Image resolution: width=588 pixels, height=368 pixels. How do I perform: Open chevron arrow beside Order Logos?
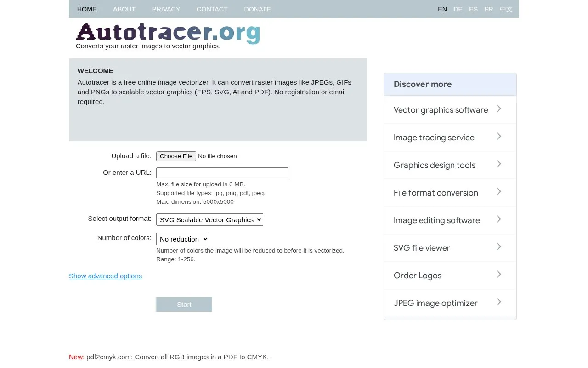[x=499, y=275]
